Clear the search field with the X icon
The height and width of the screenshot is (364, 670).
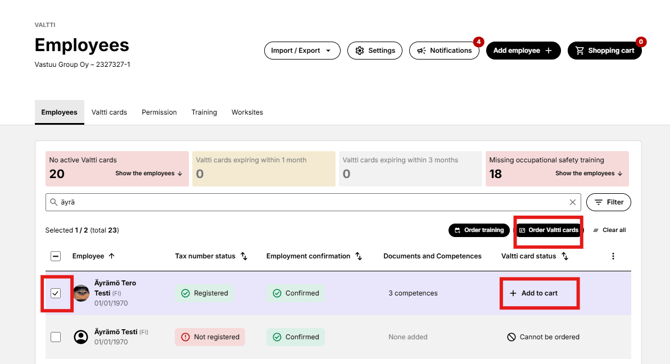pyautogui.click(x=573, y=202)
